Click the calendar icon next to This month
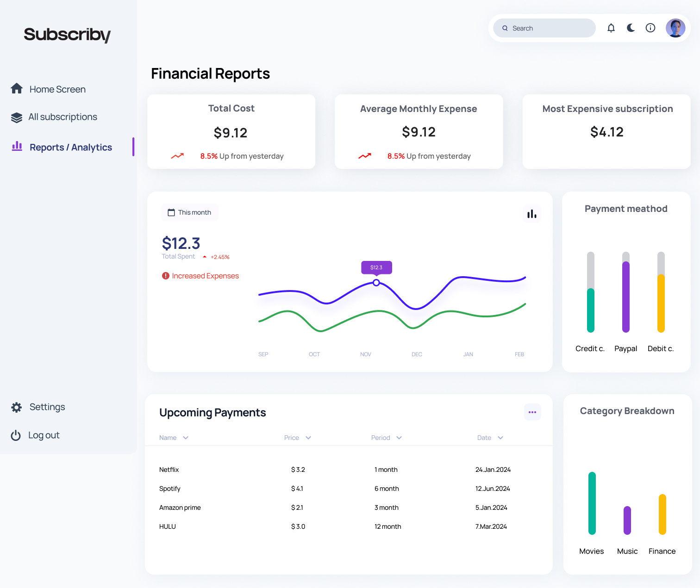Screen dimensions: 700x588 point(170,212)
